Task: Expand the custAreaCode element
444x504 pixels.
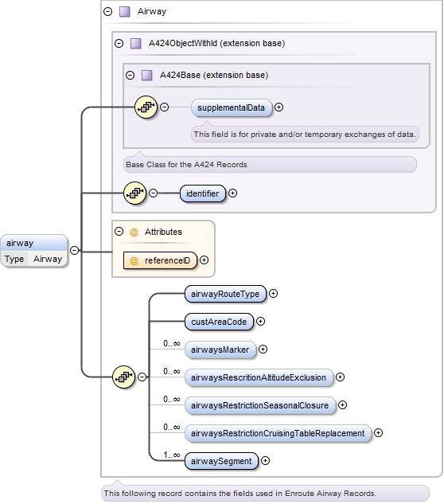Action: point(260,322)
